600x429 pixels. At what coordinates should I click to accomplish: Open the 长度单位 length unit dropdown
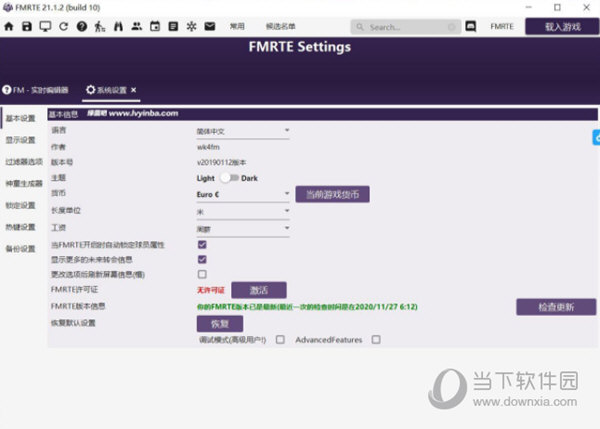click(x=243, y=212)
